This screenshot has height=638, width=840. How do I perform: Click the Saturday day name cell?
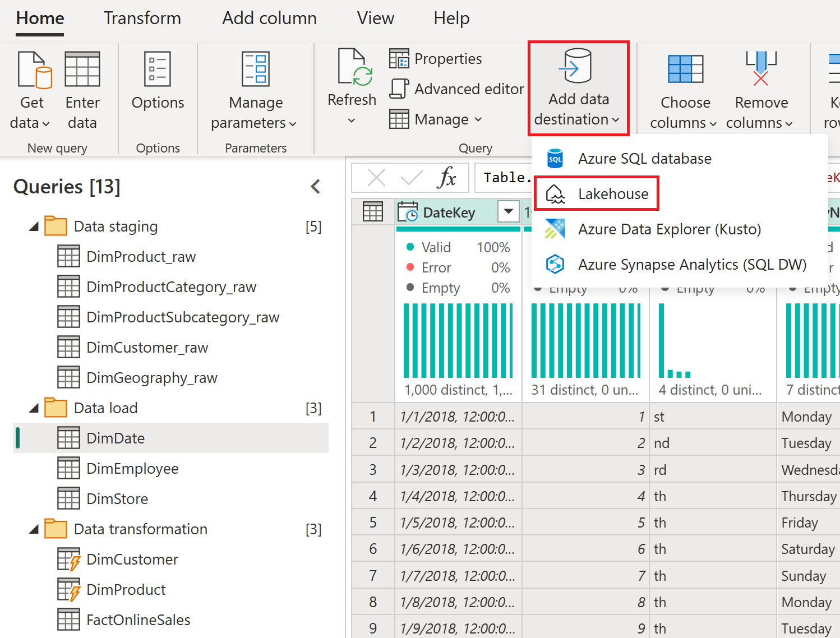[809, 549]
